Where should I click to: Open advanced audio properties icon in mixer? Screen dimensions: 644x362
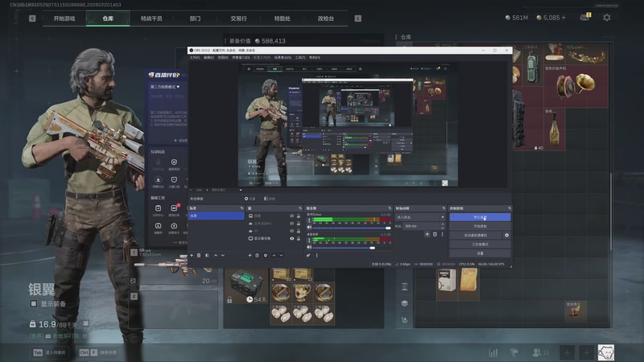308,255
